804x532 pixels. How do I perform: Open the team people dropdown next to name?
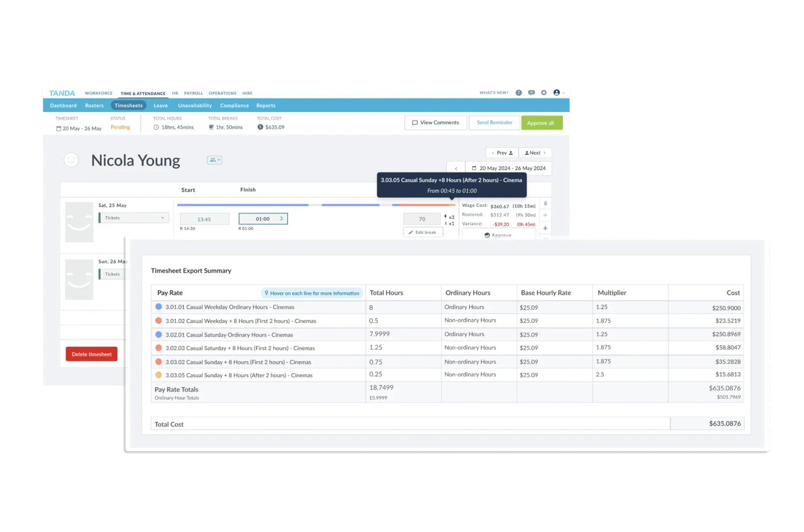[x=214, y=160]
